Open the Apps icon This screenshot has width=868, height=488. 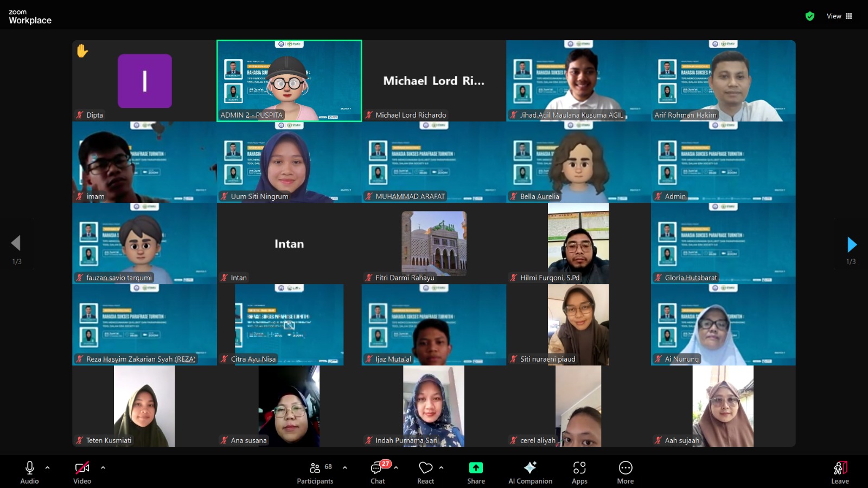coord(579,468)
